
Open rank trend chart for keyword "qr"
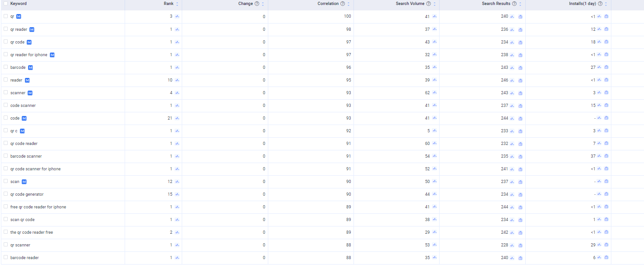click(177, 16)
